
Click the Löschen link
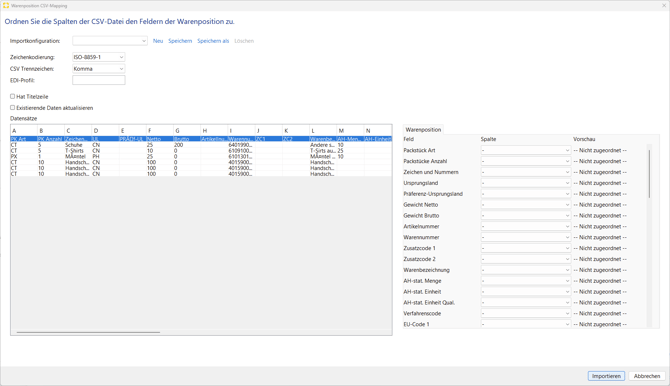pos(244,41)
